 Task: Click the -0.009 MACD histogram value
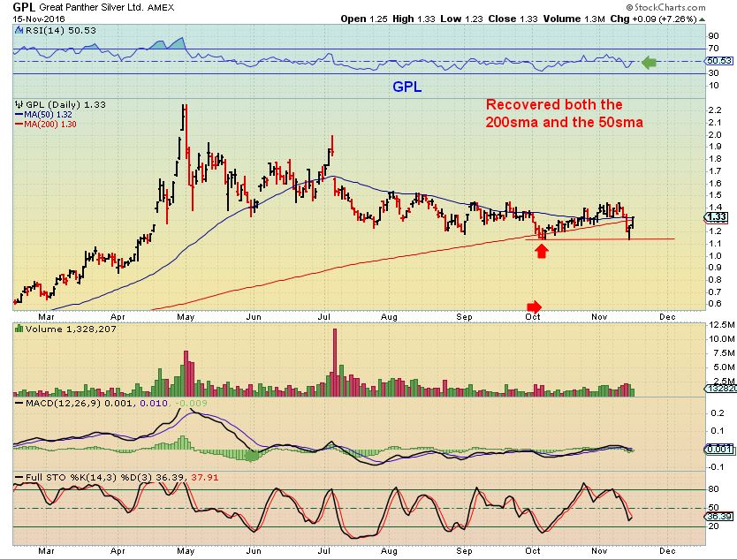pyautogui.click(x=191, y=403)
